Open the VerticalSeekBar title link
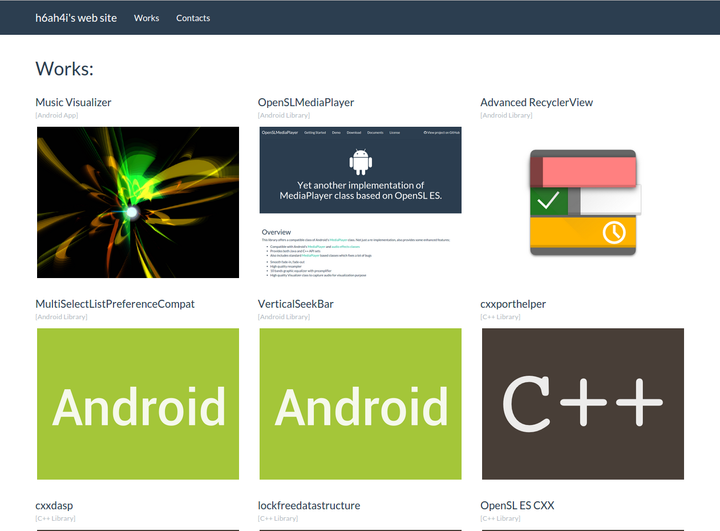720x531 pixels. tap(296, 304)
